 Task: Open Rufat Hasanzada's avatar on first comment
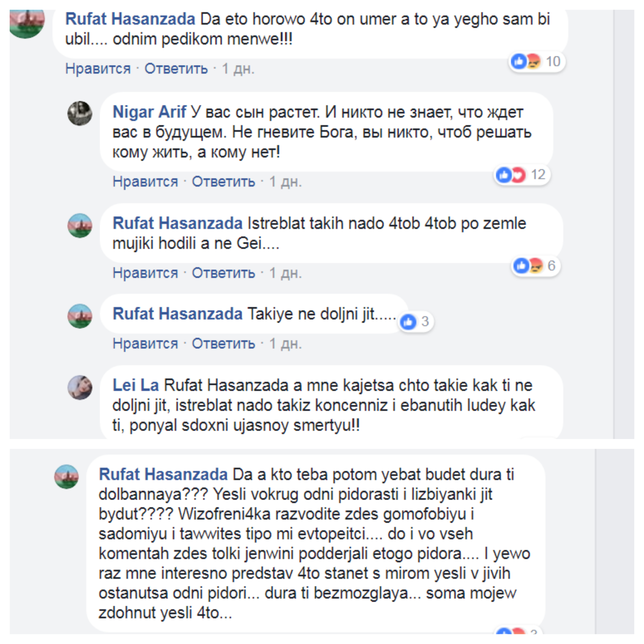tap(27, 22)
